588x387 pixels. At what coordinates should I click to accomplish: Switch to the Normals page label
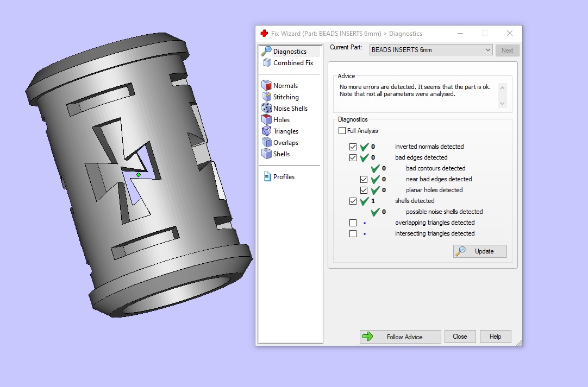coord(285,85)
